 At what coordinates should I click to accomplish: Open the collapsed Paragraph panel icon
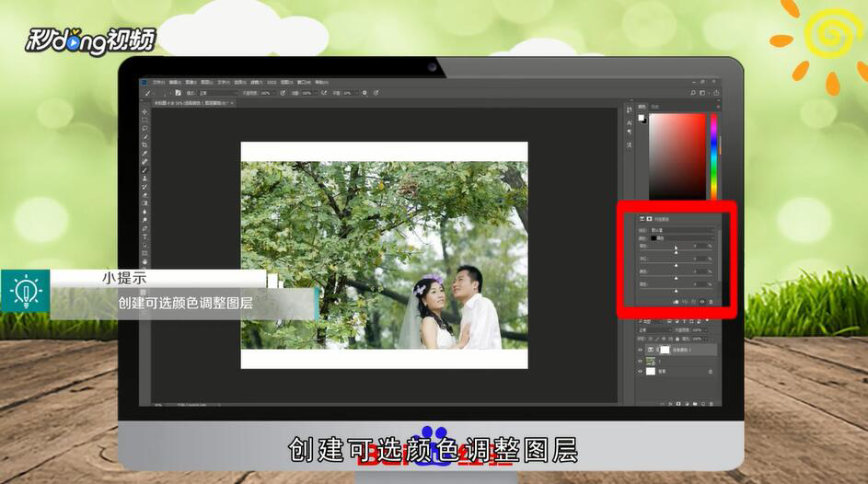click(x=630, y=133)
